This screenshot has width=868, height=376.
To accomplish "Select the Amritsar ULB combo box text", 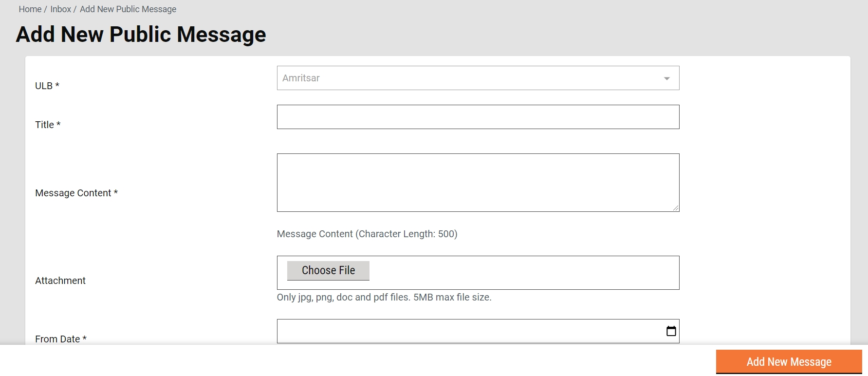I will coord(301,78).
